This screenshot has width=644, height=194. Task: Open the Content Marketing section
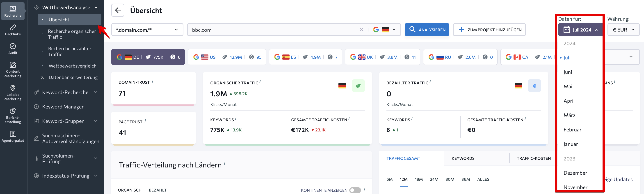[13, 70]
